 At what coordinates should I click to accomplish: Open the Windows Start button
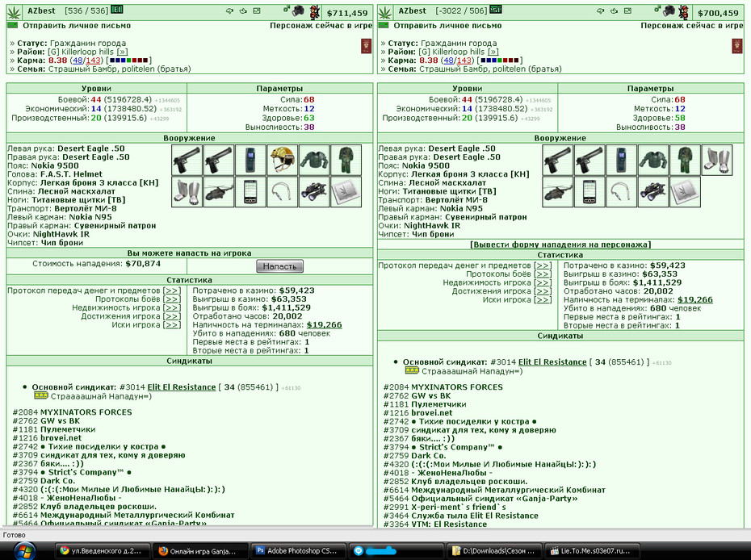tap(25, 551)
